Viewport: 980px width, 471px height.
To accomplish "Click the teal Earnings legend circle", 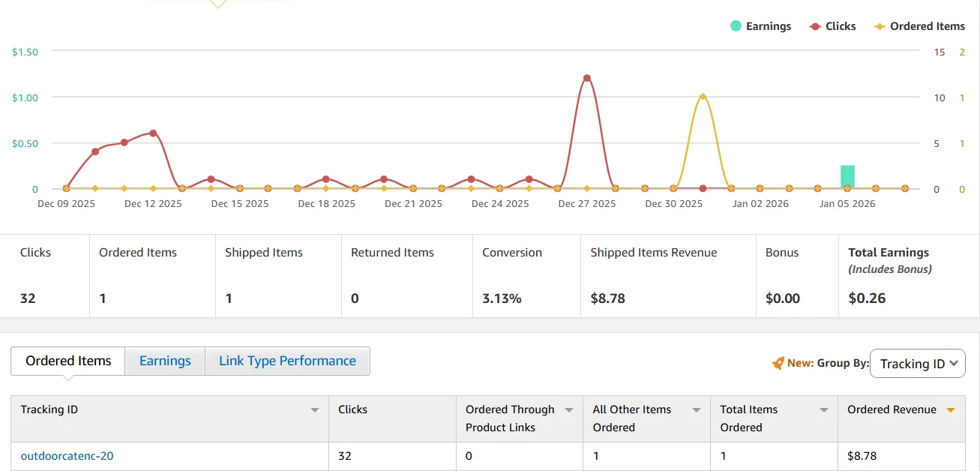I will [736, 26].
